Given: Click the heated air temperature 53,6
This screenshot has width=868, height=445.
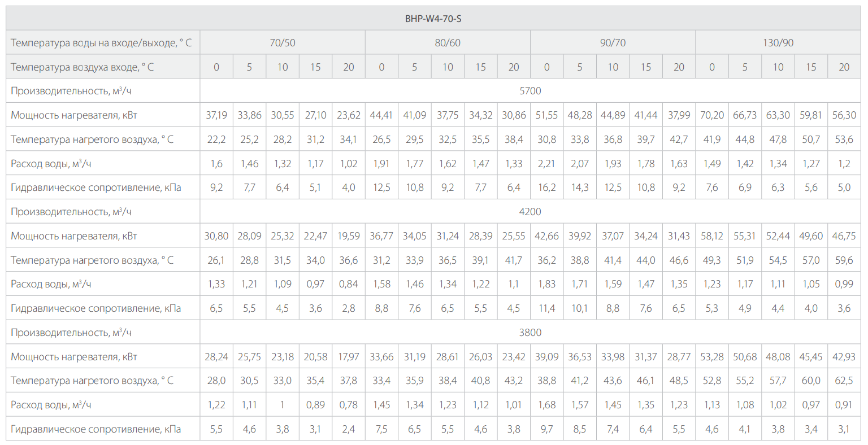Looking at the screenshot, I should (x=844, y=139).
